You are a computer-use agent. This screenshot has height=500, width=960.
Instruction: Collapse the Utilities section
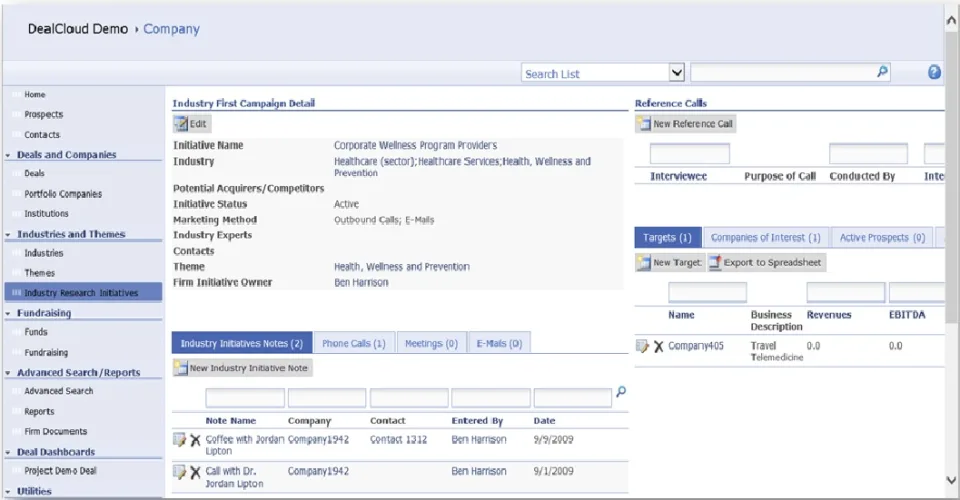[8, 492]
